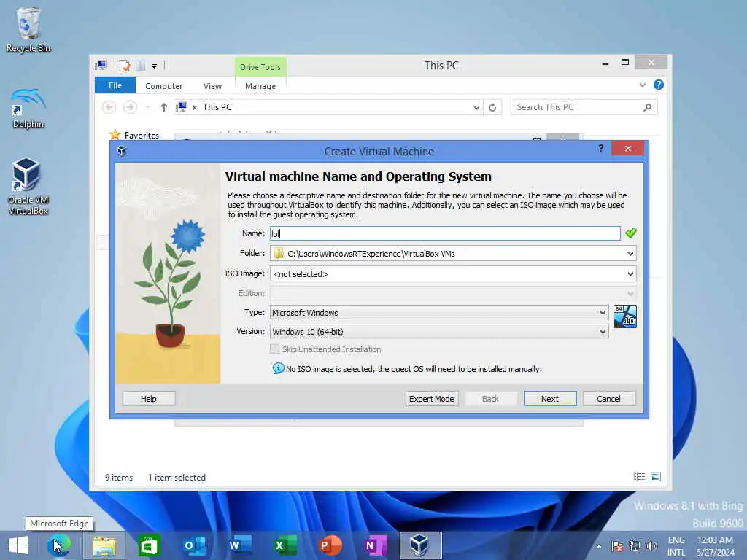The height and width of the screenshot is (560, 747).
Task: Refresh the This PC address bar
Action: point(492,107)
